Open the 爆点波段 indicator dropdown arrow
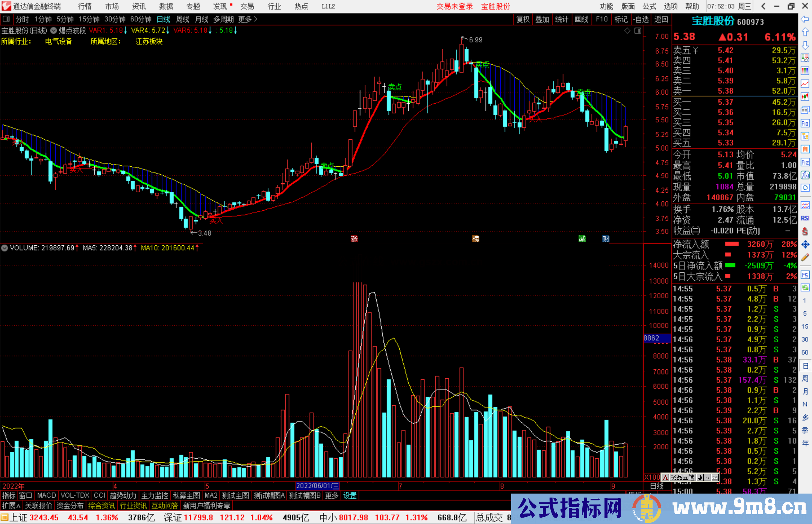 click(x=53, y=30)
